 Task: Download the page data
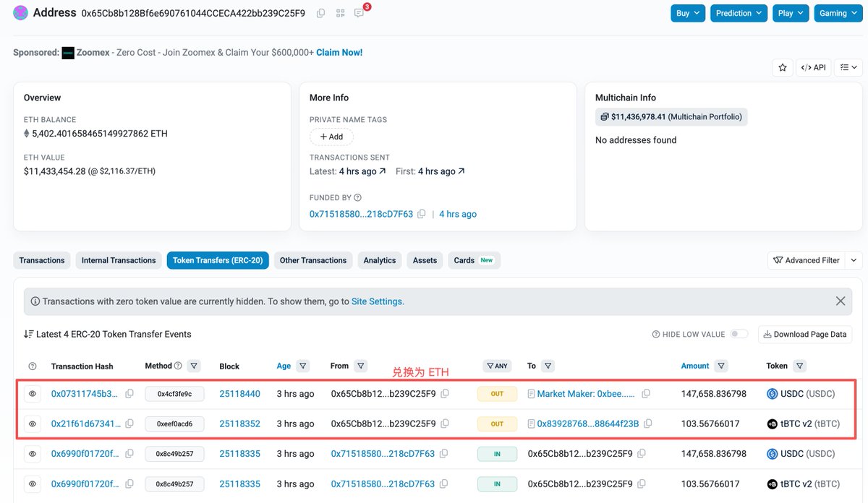pyautogui.click(x=804, y=334)
